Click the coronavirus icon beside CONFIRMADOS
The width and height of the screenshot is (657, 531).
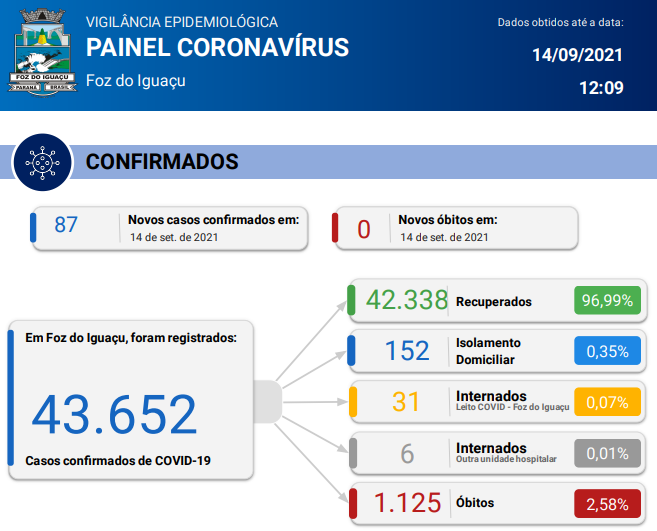point(42,163)
